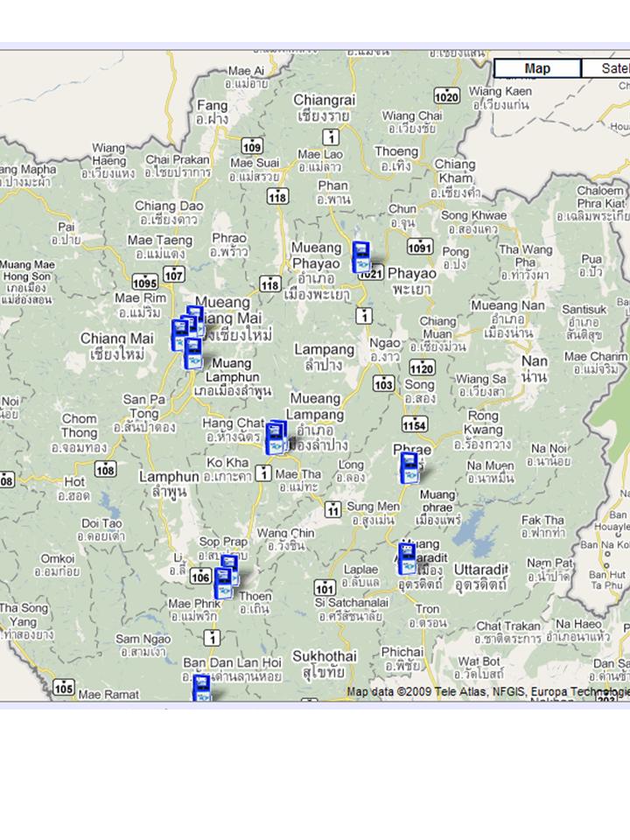Open the marker right of the 106 shield
This screenshot has height=840, width=630.
pyautogui.click(x=223, y=584)
